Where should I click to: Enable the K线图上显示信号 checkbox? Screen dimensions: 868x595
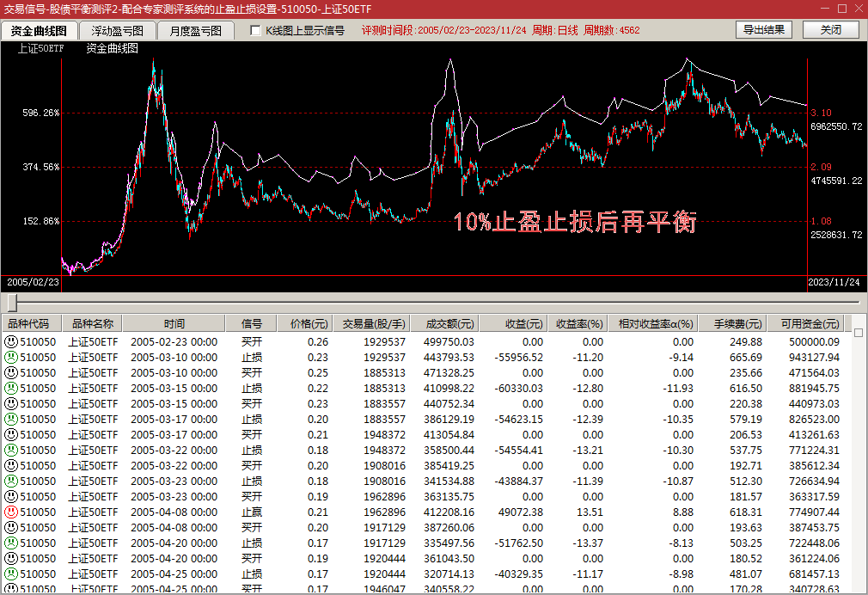[x=255, y=31]
